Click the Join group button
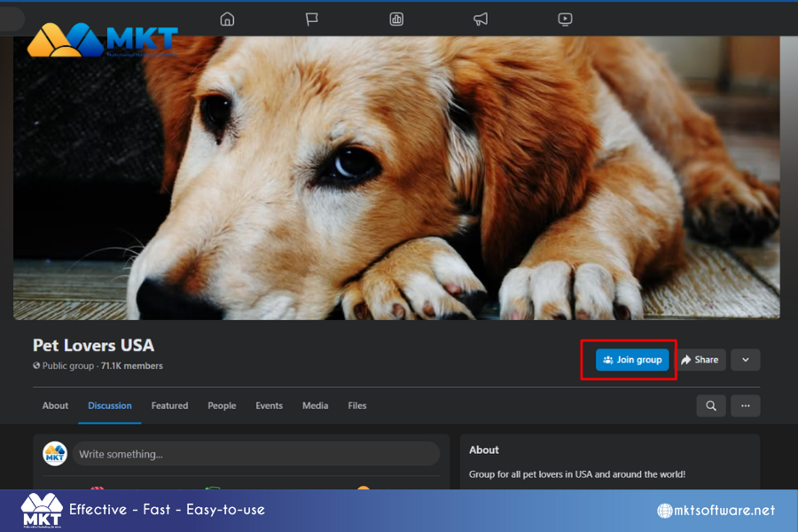 (632, 360)
